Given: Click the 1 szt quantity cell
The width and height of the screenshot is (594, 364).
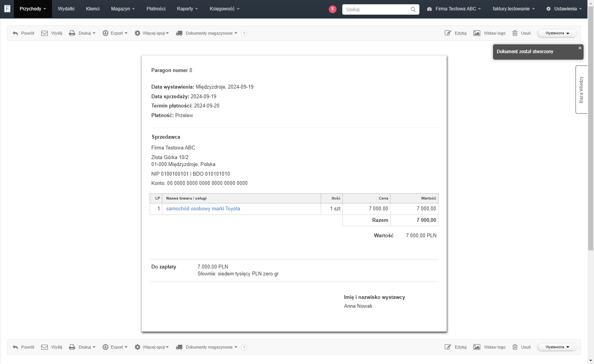Looking at the screenshot, I should tap(331, 209).
